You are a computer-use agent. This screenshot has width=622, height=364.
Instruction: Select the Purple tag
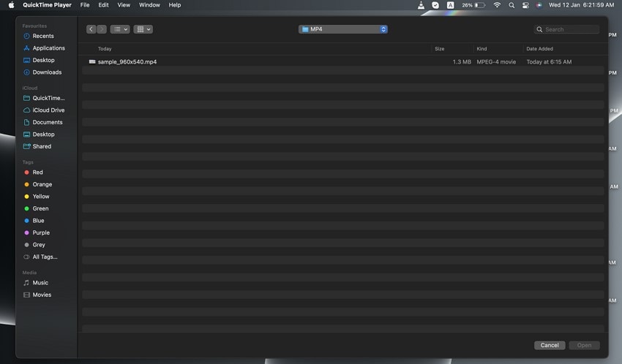coord(41,232)
